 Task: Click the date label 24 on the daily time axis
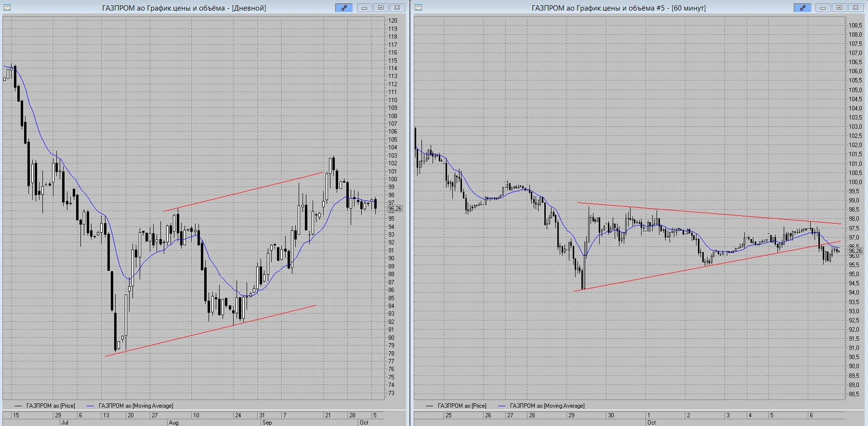pyautogui.click(x=238, y=415)
